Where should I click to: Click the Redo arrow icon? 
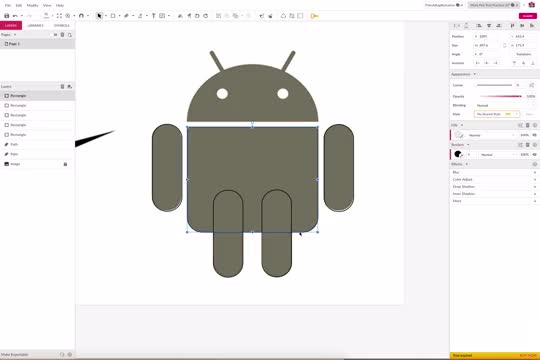tap(29, 16)
